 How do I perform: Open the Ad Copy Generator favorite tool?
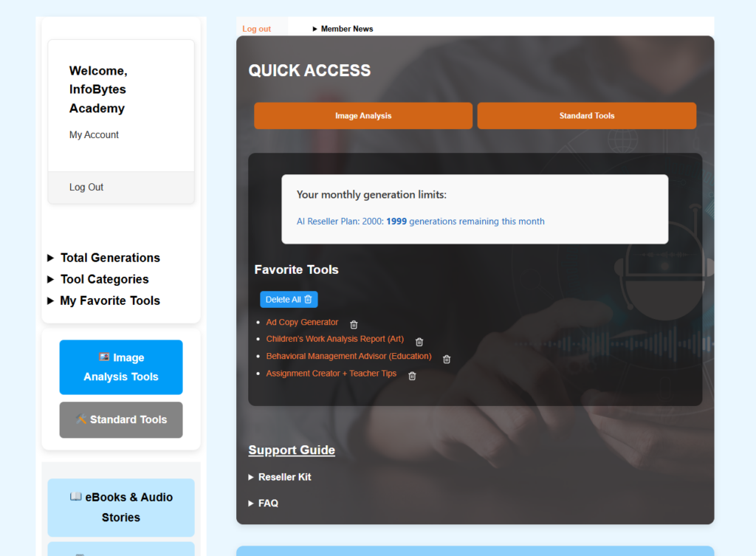click(301, 322)
